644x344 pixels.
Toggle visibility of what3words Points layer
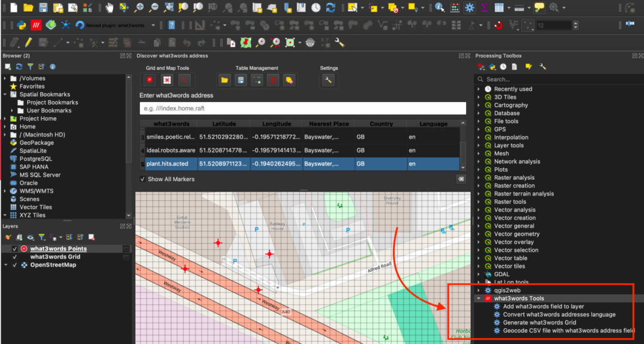click(15, 248)
